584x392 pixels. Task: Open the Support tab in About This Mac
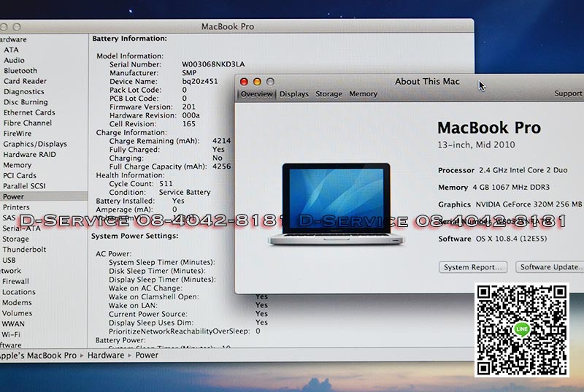click(568, 93)
